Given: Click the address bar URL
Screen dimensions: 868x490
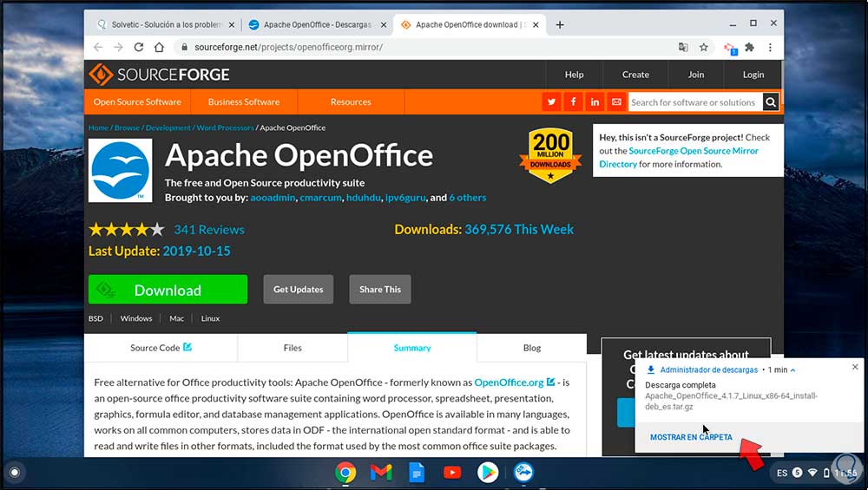Looking at the screenshot, I should (x=288, y=48).
